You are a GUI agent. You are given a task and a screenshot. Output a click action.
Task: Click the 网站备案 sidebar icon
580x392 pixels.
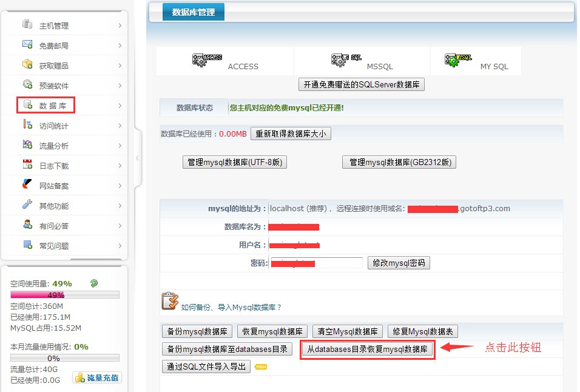[x=27, y=185]
